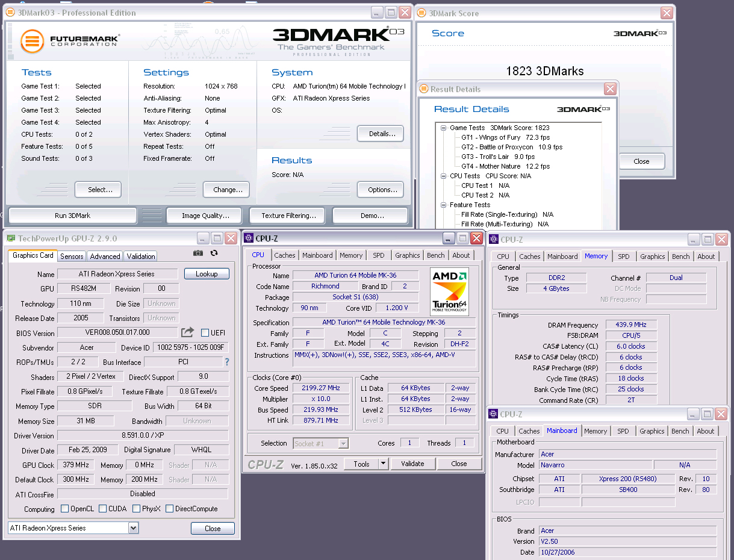Tick the CUDA checkbox
Viewport: 734px width, 560px height.
[x=102, y=509]
